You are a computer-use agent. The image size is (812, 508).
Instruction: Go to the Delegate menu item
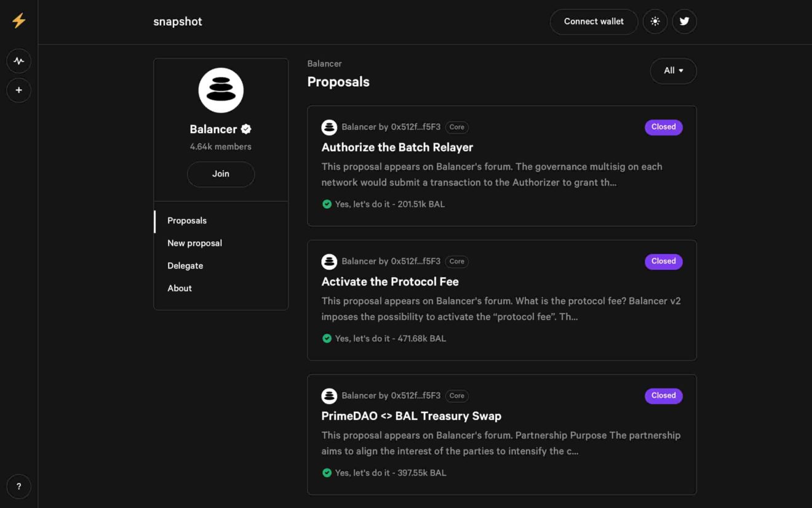(185, 266)
